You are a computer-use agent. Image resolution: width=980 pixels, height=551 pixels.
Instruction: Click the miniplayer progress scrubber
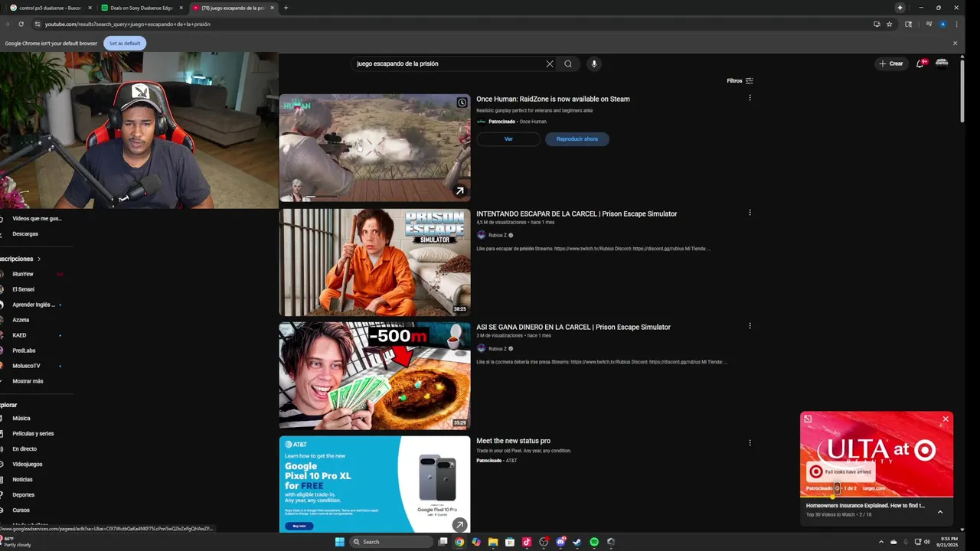pyautogui.click(x=832, y=497)
